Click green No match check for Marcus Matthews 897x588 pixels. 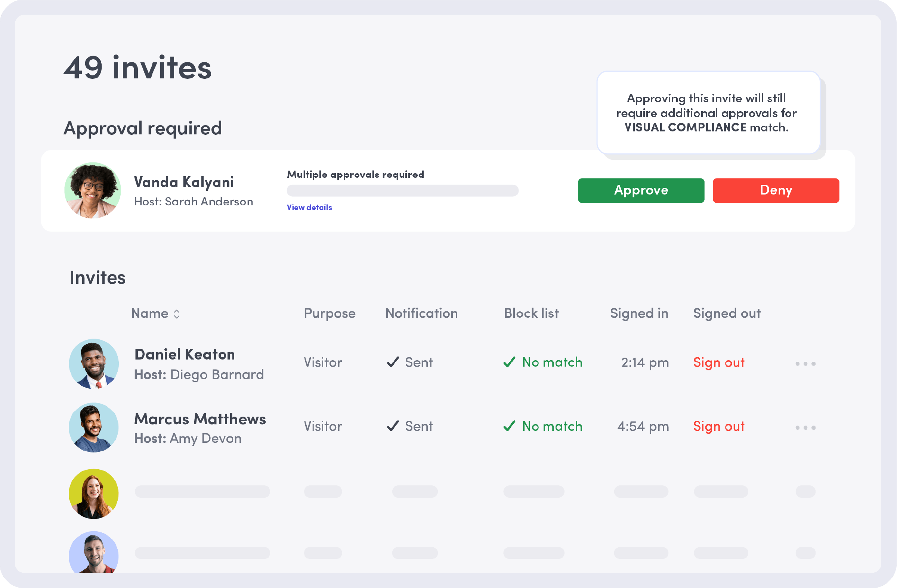coord(509,426)
